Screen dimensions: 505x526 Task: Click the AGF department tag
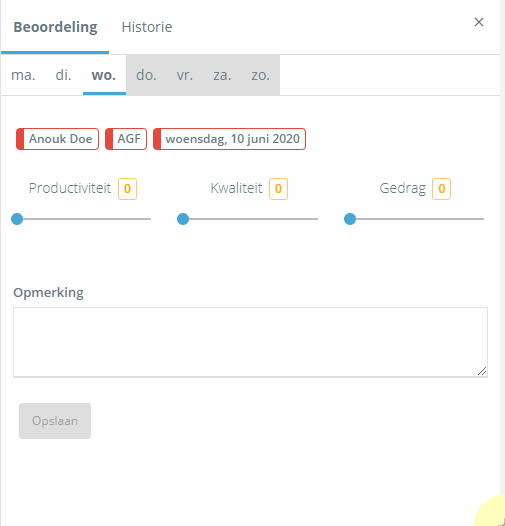(x=126, y=139)
